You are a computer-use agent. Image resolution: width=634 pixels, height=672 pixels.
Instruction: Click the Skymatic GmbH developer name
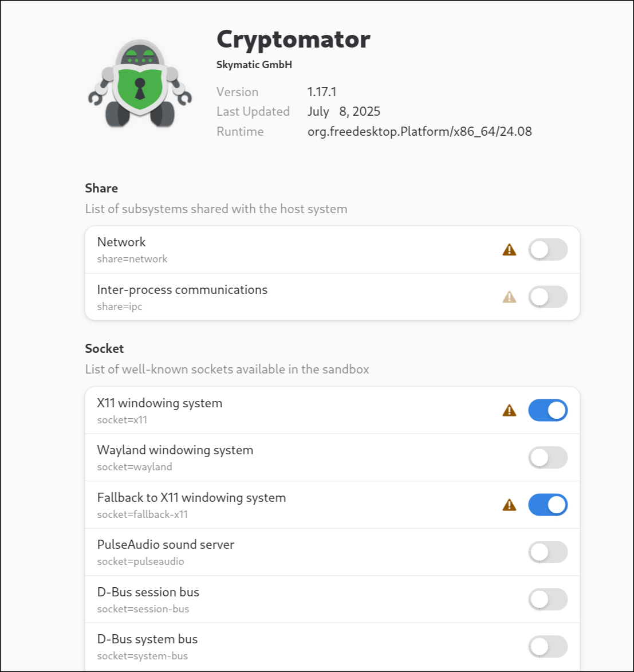tap(254, 65)
